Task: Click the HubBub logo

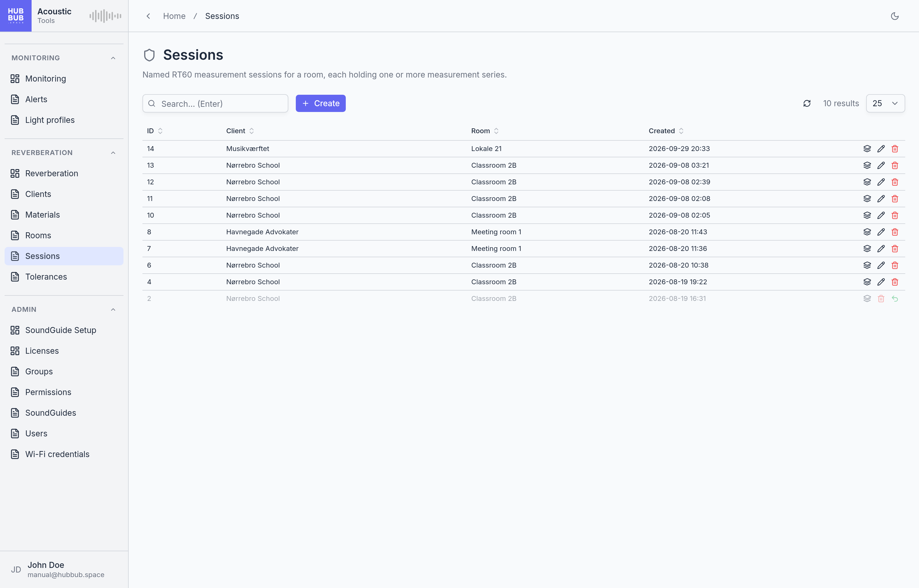Action: pyautogui.click(x=16, y=16)
